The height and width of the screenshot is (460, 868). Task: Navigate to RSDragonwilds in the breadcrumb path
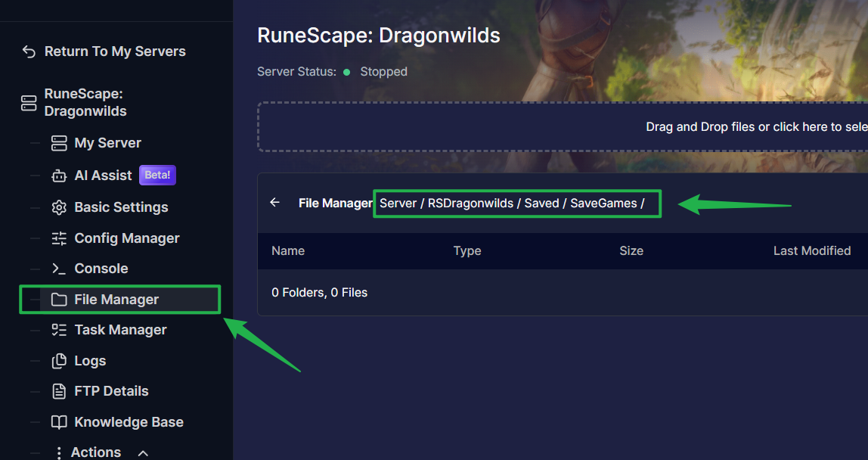tap(470, 203)
